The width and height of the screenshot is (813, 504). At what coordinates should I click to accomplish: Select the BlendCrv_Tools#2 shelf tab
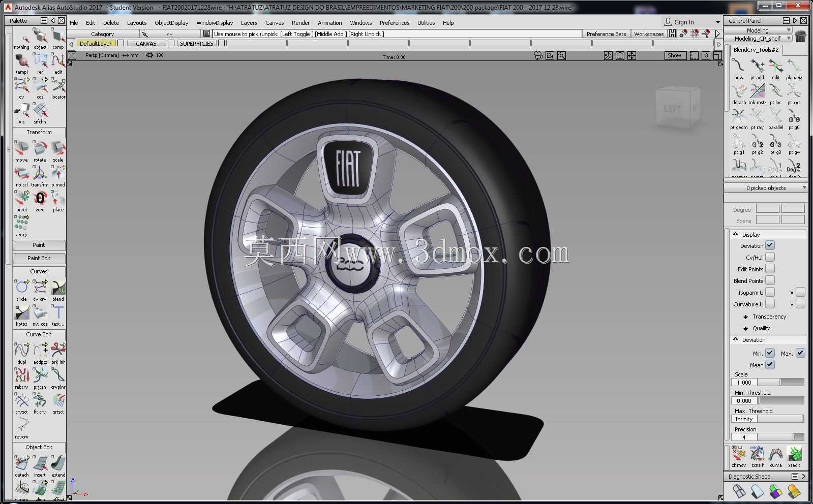click(x=757, y=50)
